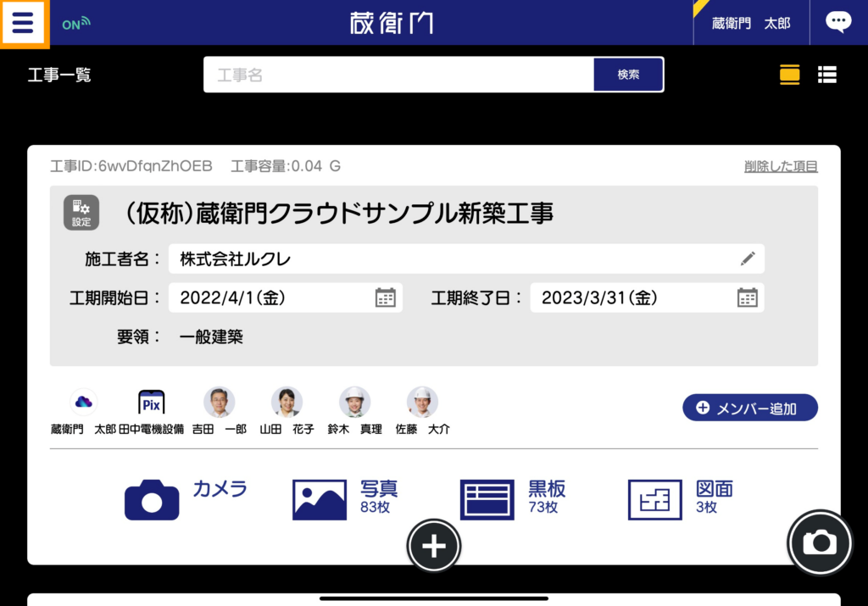Open the 設定 project settings icon
Image resolution: width=868 pixels, height=606 pixels.
[x=81, y=213]
